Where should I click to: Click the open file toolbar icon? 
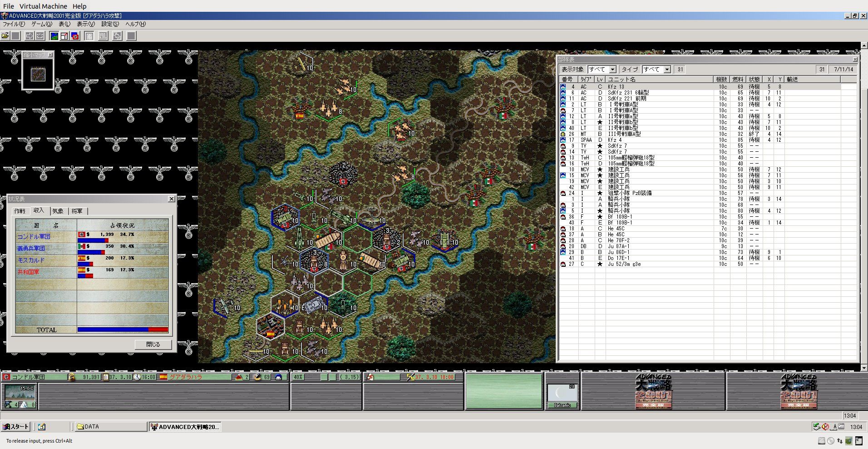(x=5, y=36)
